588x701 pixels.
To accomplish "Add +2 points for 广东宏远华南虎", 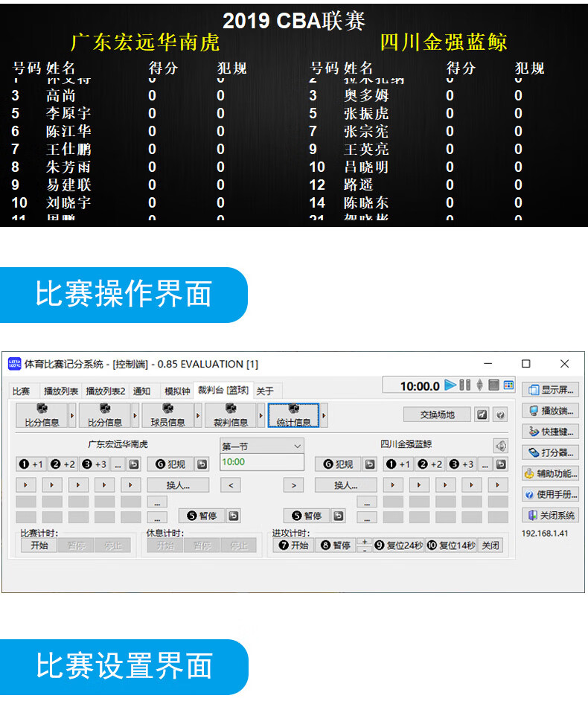I will click(63, 464).
